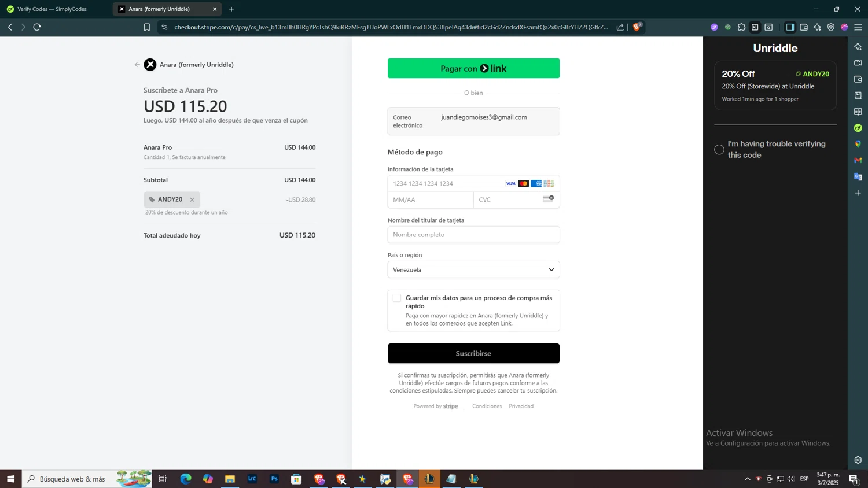
Task: Open Photoshop from the taskbar
Action: pos(274,479)
